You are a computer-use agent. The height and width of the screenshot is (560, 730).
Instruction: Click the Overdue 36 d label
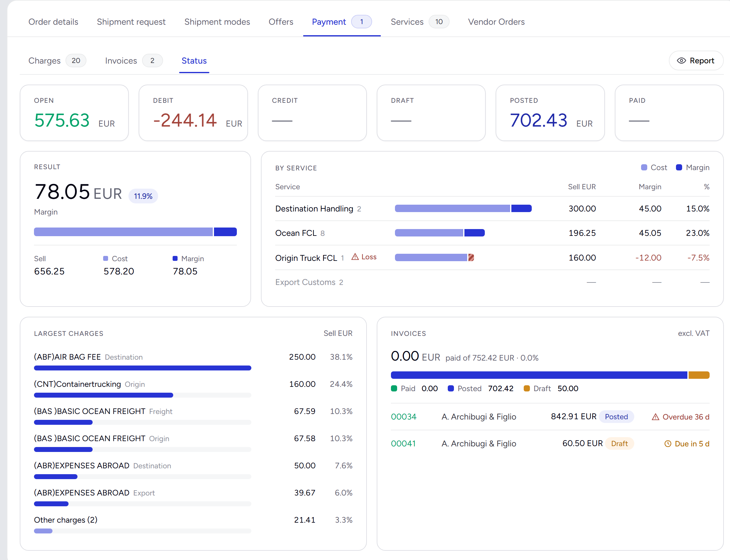[x=686, y=417]
